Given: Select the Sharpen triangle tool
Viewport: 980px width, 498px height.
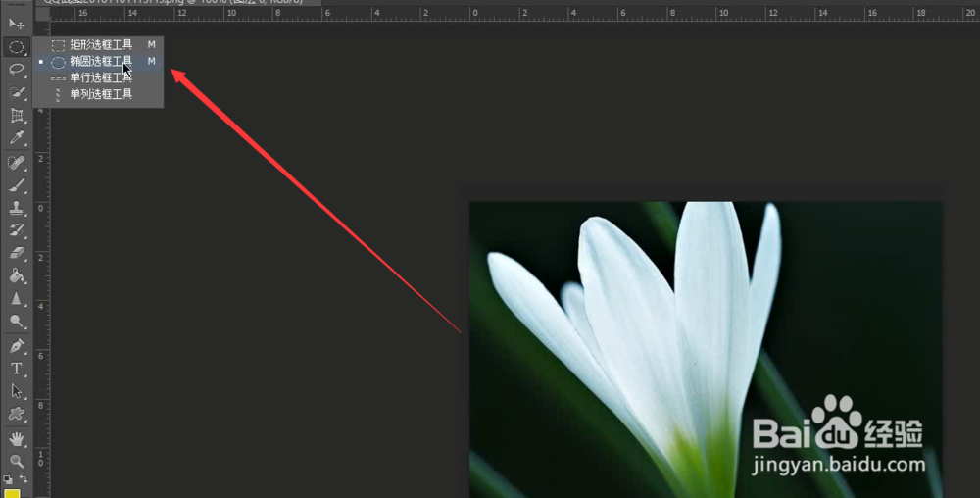Looking at the screenshot, I should (17, 299).
